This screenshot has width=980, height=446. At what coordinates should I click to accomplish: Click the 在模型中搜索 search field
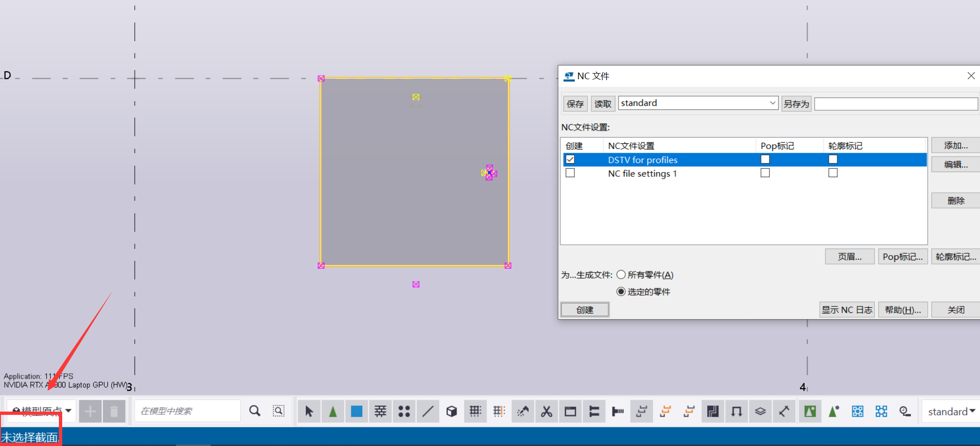(188, 411)
